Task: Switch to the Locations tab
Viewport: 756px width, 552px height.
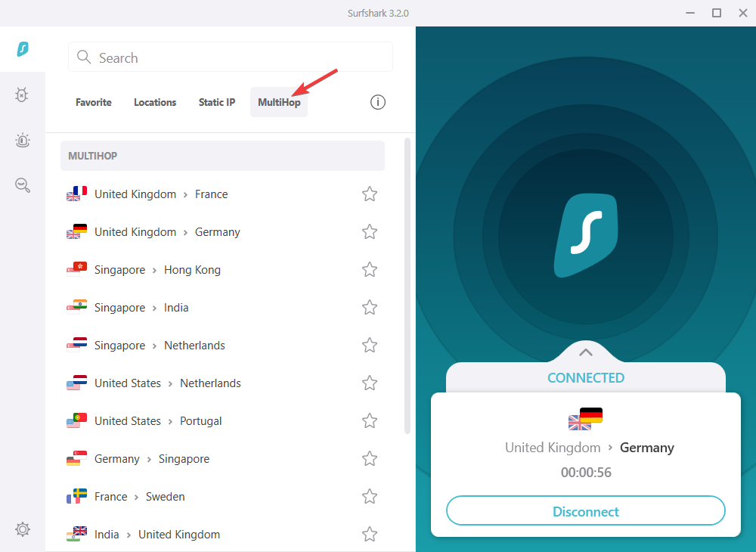Action: [155, 102]
